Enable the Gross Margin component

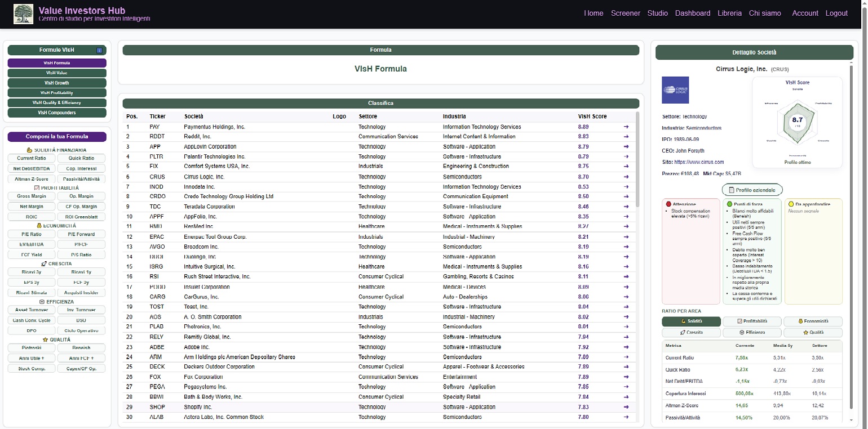(x=32, y=196)
